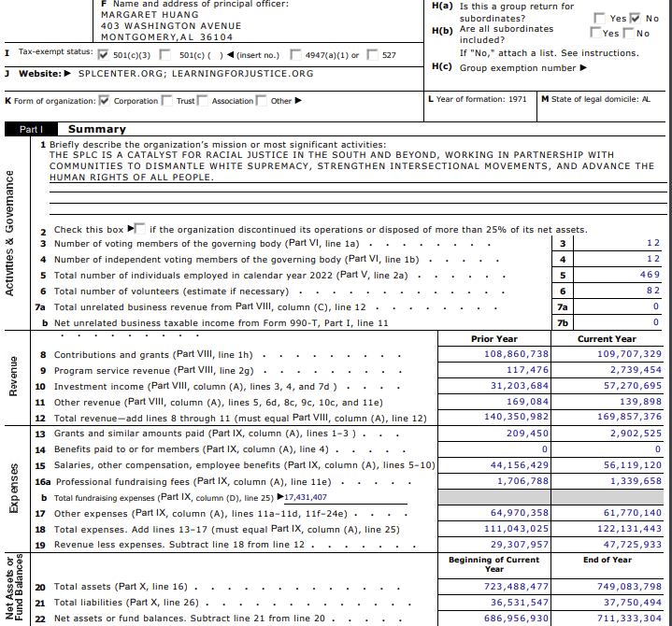Select current year contributions 109,707,329
The image size is (672, 626).
[630, 354]
